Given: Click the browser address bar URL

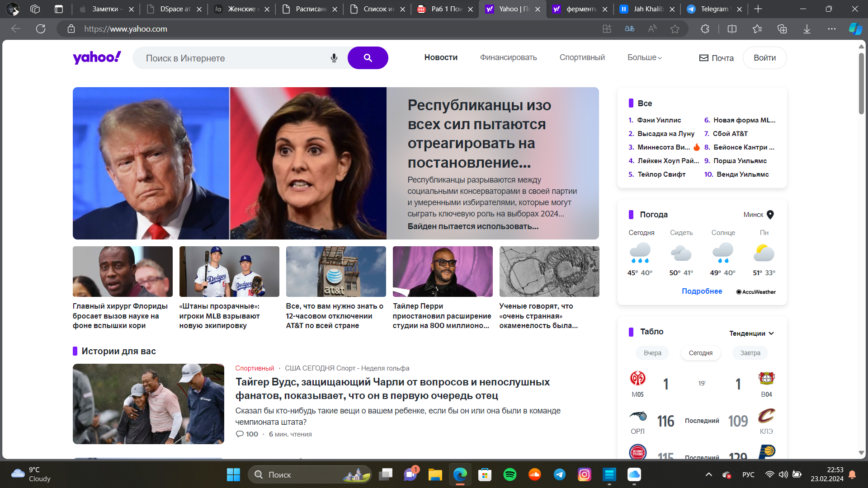Looking at the screenshot, I should coord(126,29).
